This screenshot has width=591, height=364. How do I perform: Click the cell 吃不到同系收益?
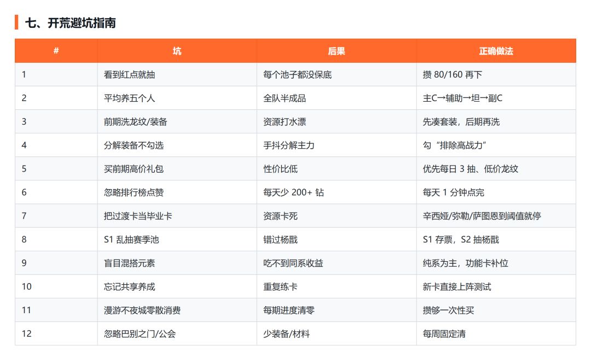click(337, 263)
